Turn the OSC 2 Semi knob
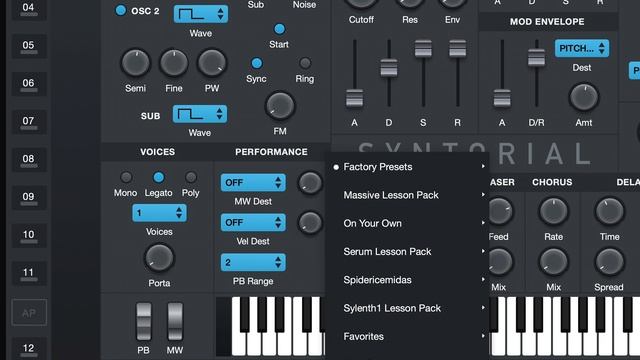Image resolution: width=640 pixels, height=360 pixels. tap(136, 63)
